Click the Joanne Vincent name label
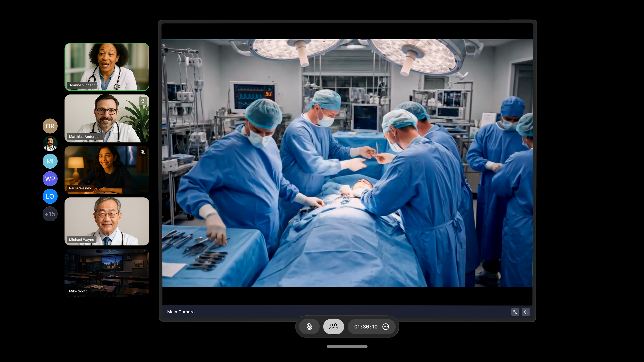Screen dimensions: 644x362 82,85
